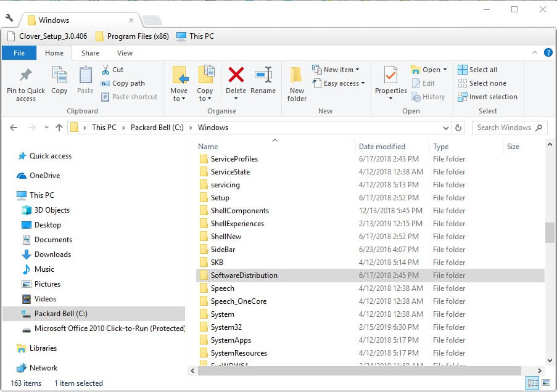Screen dimensions: 557x392
Task: Select the SoftwareDistribution folder
Action: point(370,275)
